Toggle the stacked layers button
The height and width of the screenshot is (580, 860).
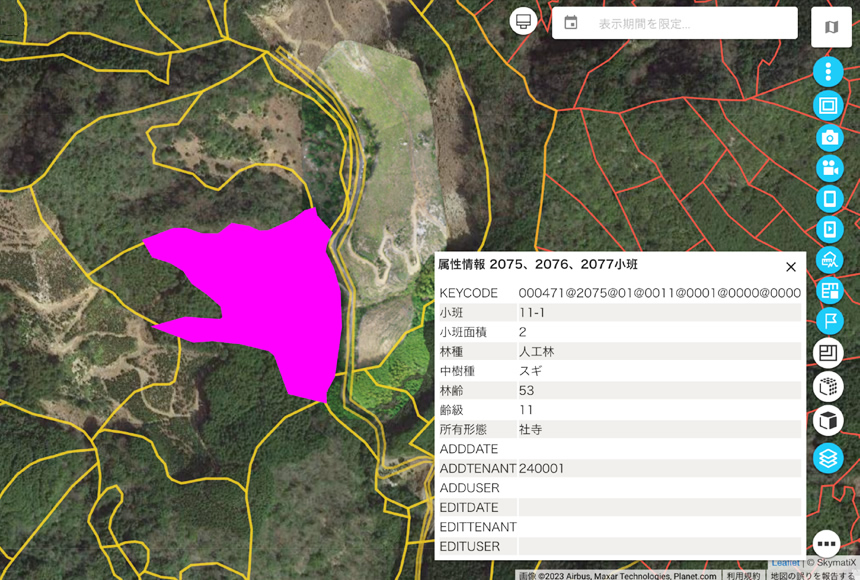[828, 458]
